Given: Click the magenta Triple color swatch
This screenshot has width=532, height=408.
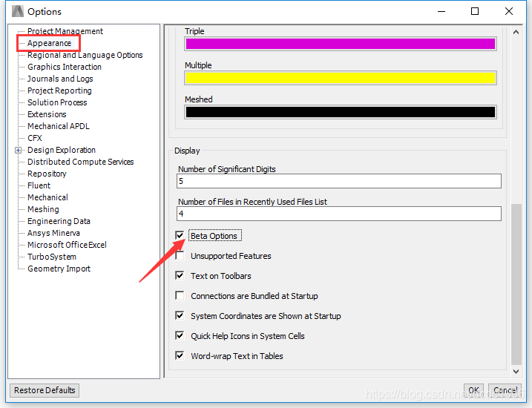Looking at the screenshot, I should pos(340,44).
